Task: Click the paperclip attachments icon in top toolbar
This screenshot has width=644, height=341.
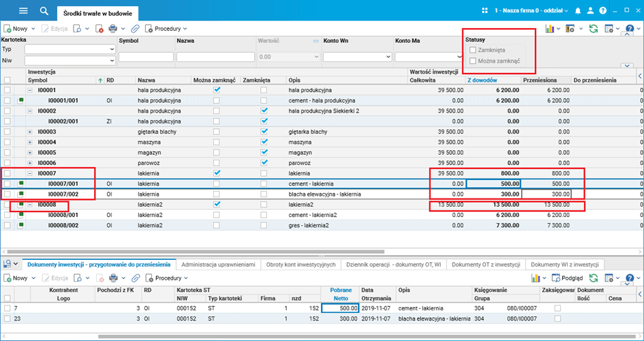Action: click(x=136, y=29)
